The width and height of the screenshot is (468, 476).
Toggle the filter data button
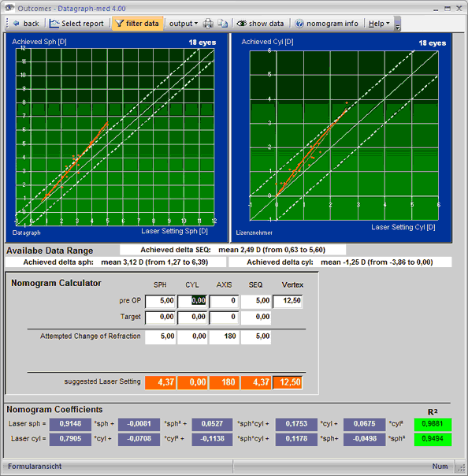[x=137, y=24]
